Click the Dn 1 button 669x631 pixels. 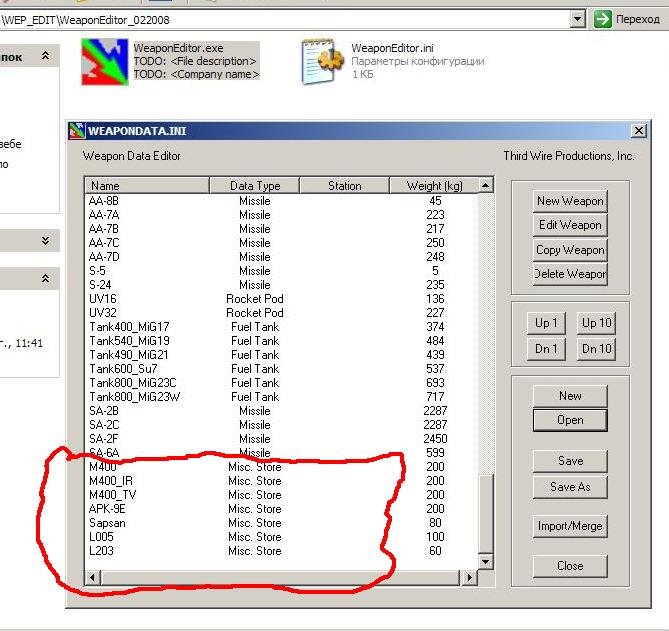coord(546,349)
